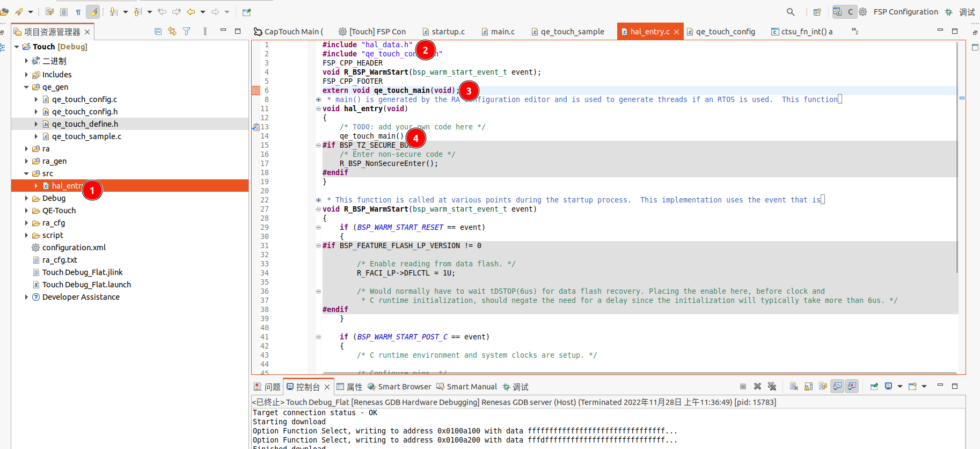
Task: Select qe_touch_sample.c file
Action: tap(86, 136)
